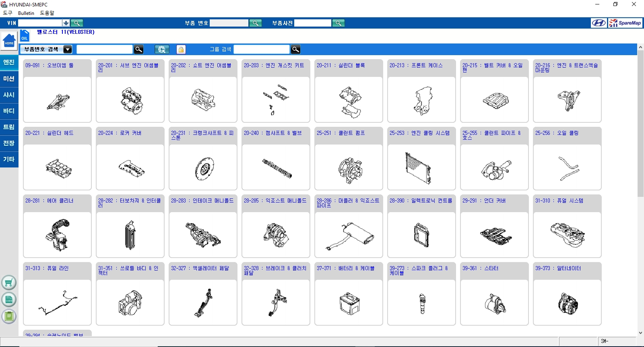This screenshot has height=347, width=644.
Task: Select the 전장 category tab
Action: [x=9, y=143]
